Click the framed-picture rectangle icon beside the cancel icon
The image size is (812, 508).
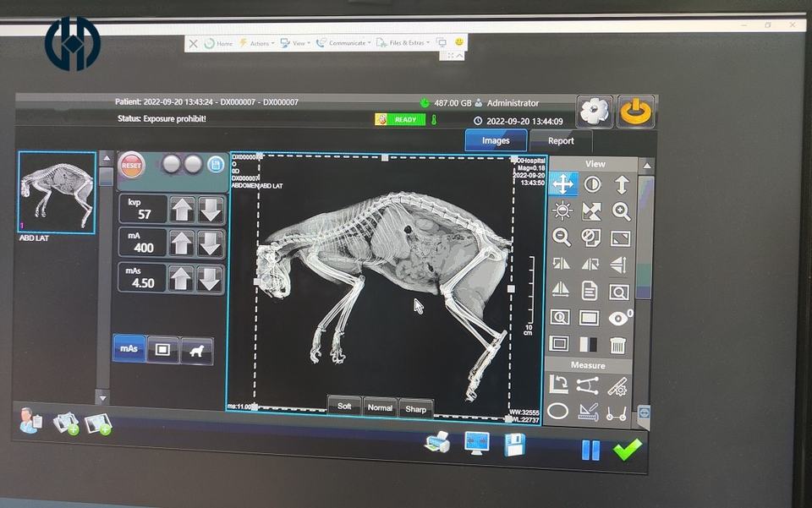pyautogui.click(x=620, y=238)
